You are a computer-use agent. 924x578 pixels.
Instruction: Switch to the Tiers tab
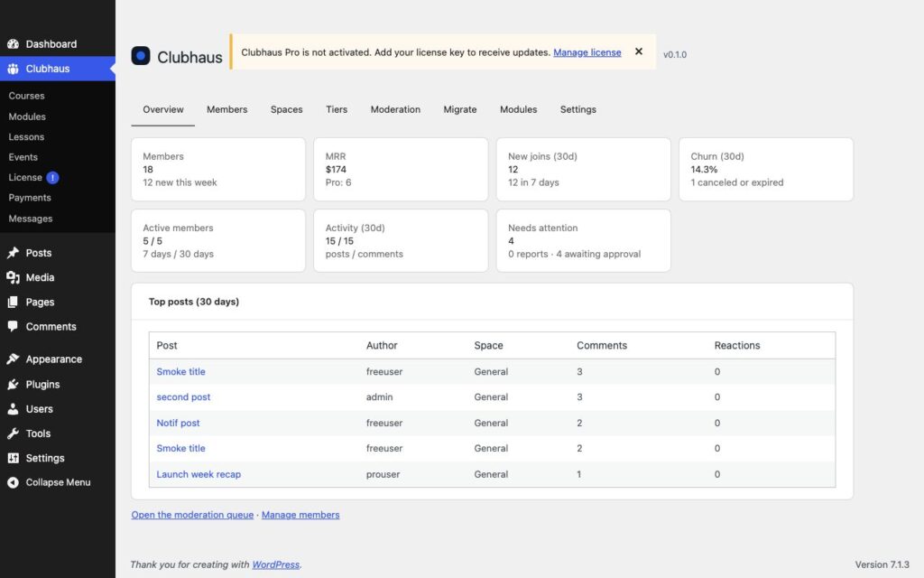coord(337,109)
